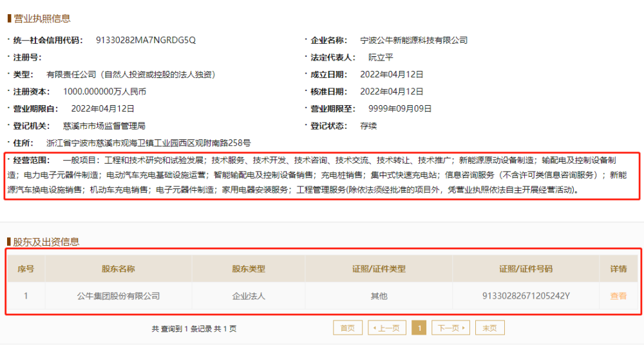Click the 核准日期 label
This screenshot has height=345, width=644.
(328, 92)
